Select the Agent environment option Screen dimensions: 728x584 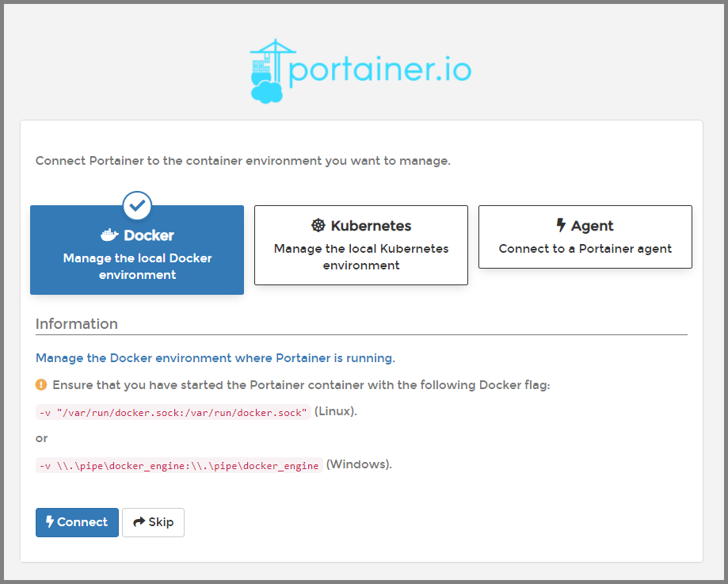click(585, 237)
